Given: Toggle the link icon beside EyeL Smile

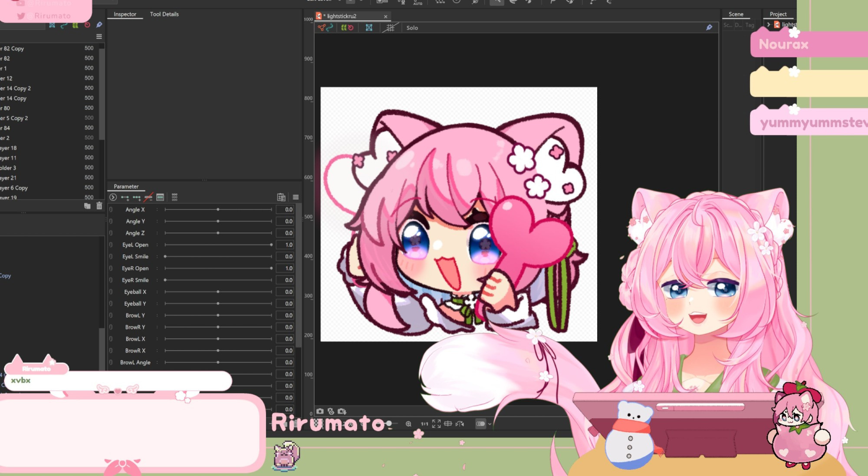Looking at the screenshot, I should coord(111,256).
